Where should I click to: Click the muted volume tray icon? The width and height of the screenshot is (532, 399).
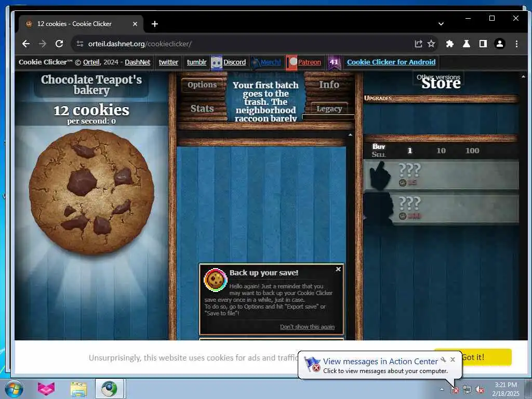pos(480,390)
